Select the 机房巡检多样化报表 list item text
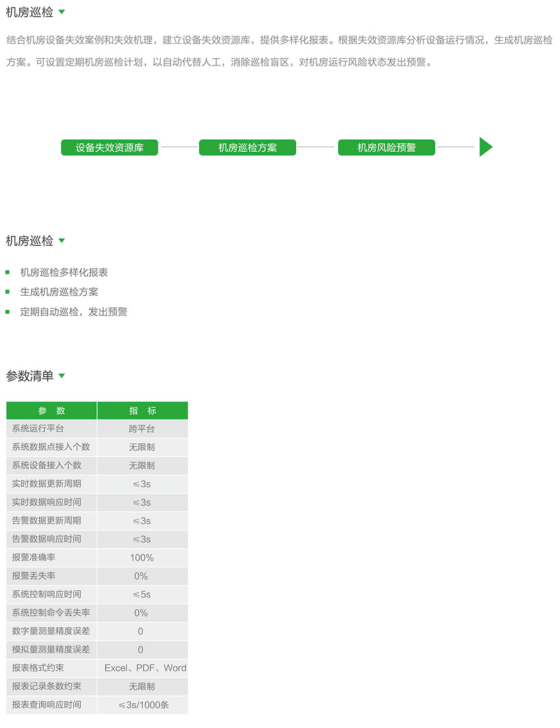Viewport: 560px width, 728px height. pos(64,273)
